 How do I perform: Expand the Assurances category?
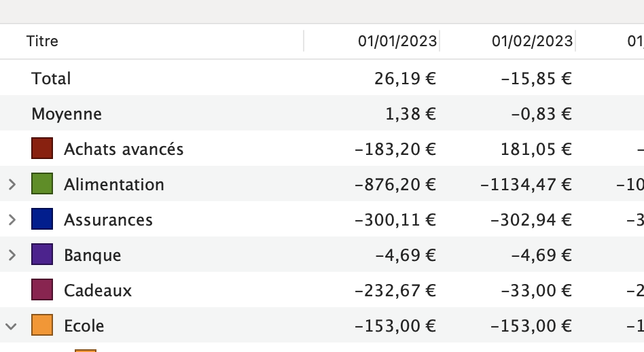click(12, 219)
